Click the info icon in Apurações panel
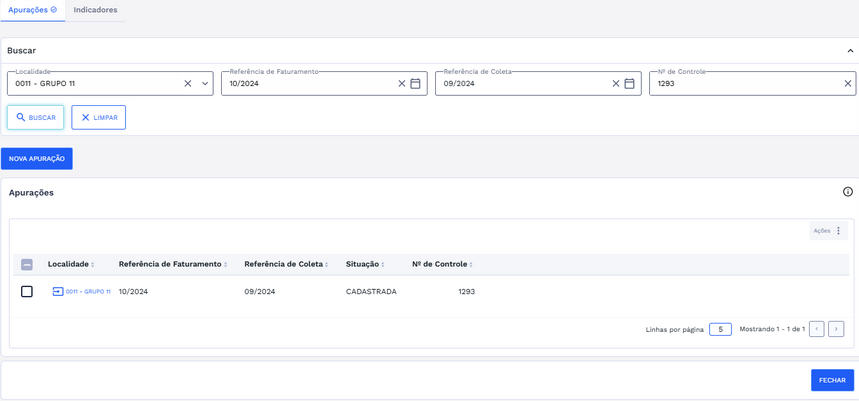 pyautogui.click(x=848, y=192)
